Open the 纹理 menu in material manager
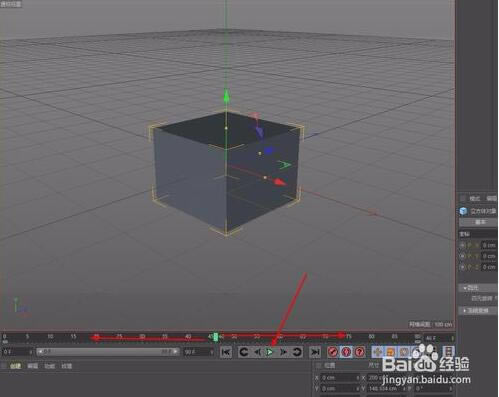499x397 pixels. (67, 366)
